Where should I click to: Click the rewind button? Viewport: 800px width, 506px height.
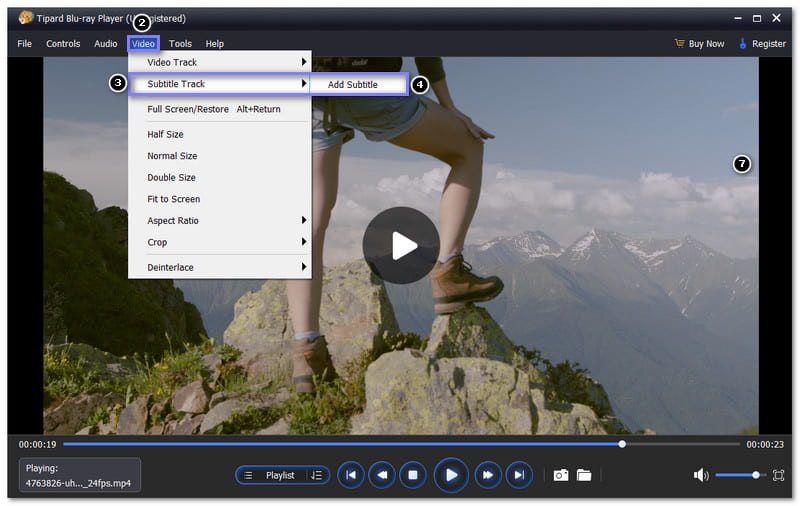point(382,475)
